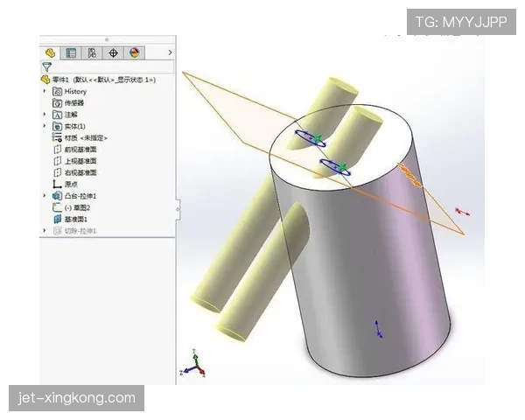Open the DisplayManager color-ball tab
The width and height of the screenshot is (525, 420).
pos(134,52)
